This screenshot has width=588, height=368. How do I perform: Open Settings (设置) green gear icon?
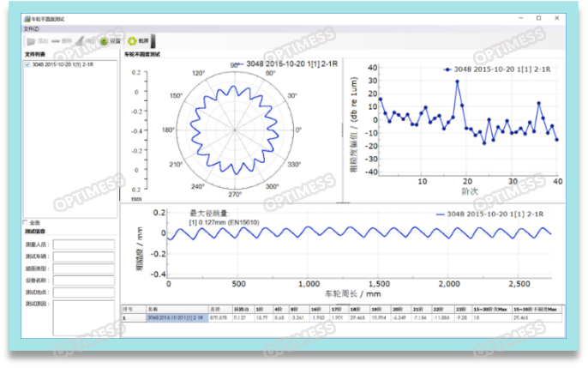pos(105,40)
